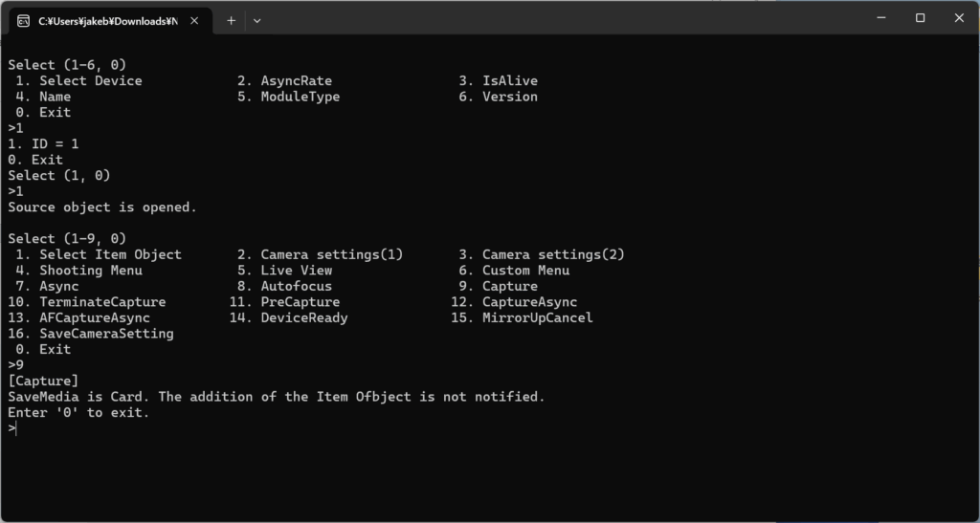Close the C:\Users\jakeb\Downloads terminal tab
Screen dimensions: 980x523
point(195,20)
